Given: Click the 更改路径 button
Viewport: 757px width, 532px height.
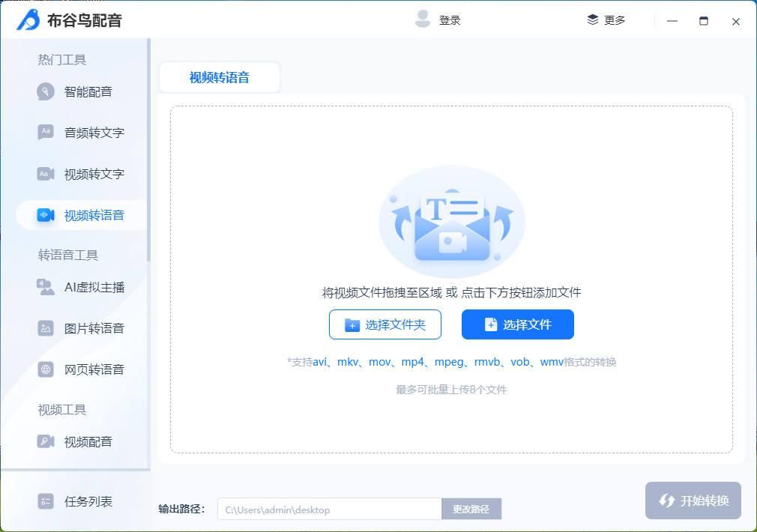Looking at the screenshot, I should click(x=471, y=508).
